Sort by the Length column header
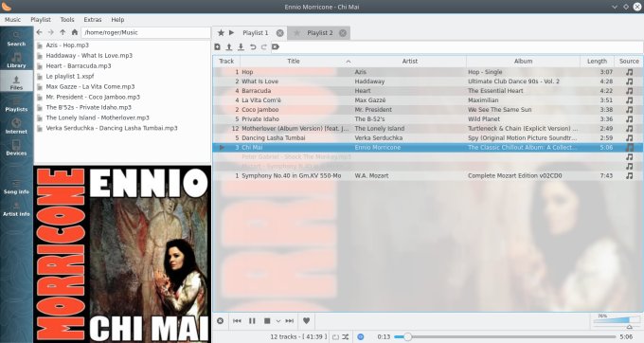The image size is (644, 343). pos(597,62)
